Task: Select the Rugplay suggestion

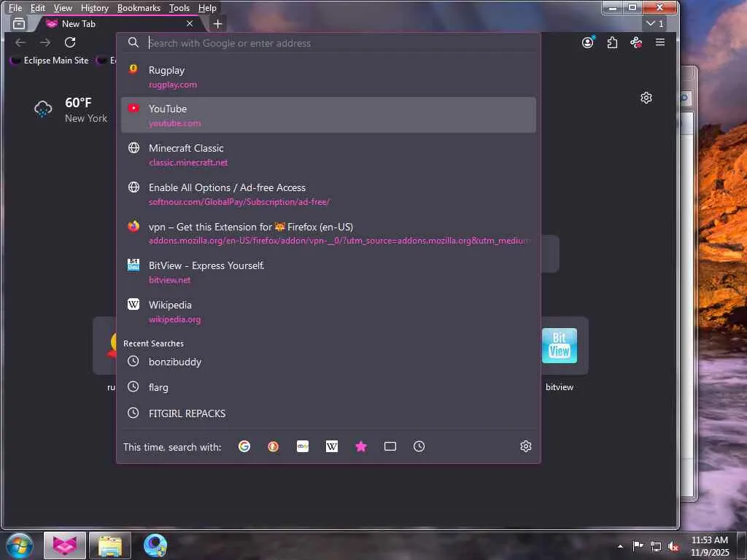Action: click(328, 77)
